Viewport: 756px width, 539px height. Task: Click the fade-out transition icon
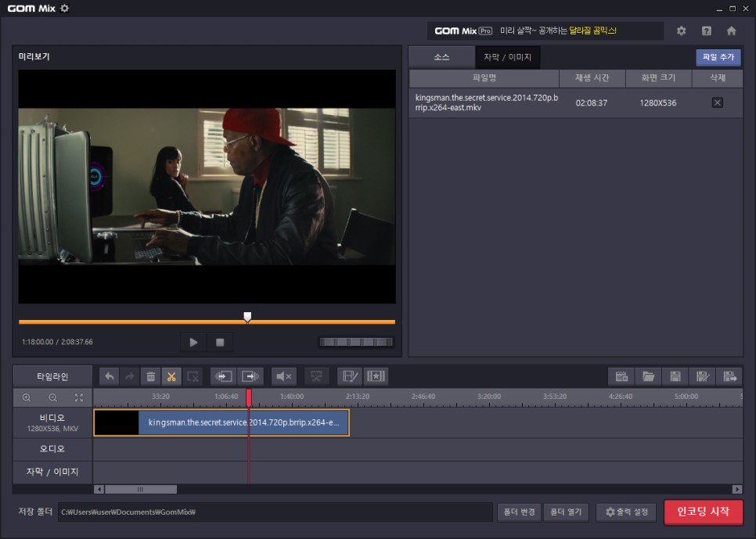pos(250,376)
